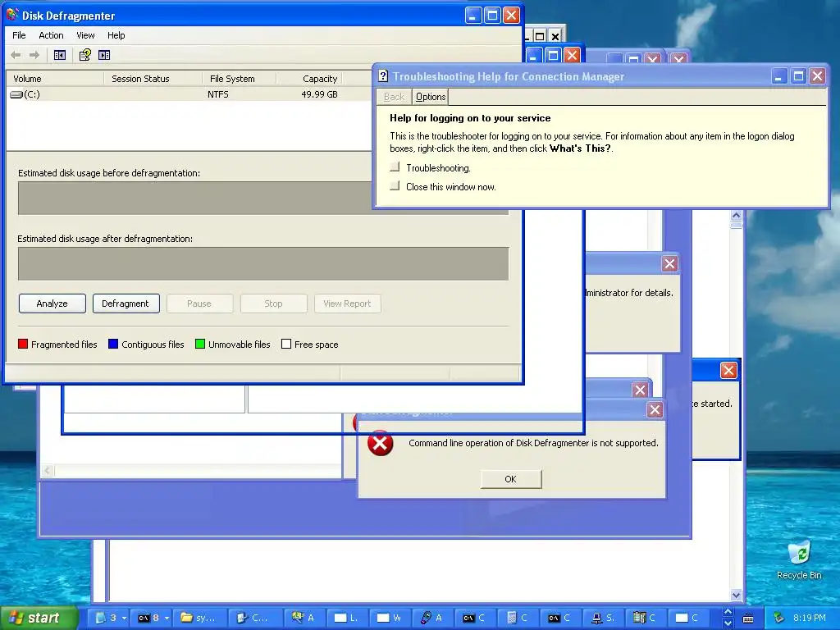The width and height of the screenshot is (840, 630).
Task: Click the Volume column header
Action: tap(55, 79)
